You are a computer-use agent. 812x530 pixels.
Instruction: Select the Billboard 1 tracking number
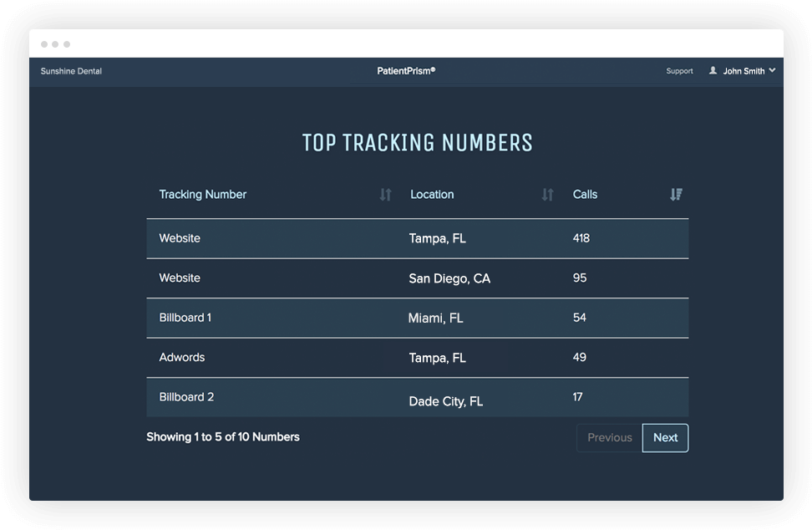pos(185,318)
